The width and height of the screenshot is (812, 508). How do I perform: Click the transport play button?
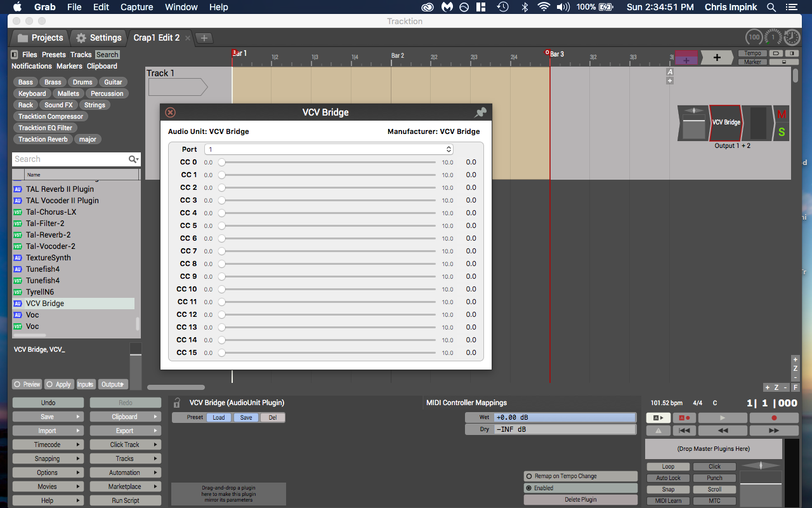point(722,418)
